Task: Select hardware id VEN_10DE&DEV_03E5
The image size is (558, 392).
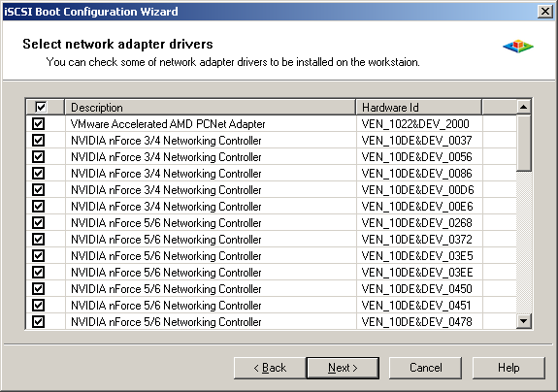Action: 417,256
